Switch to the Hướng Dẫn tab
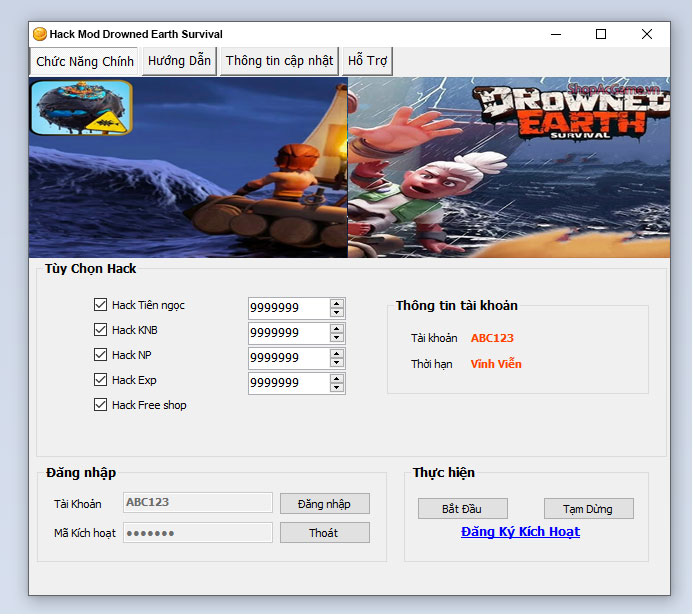 [x=179, y=61]
